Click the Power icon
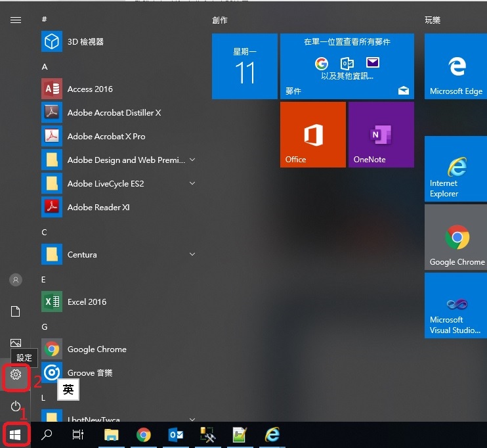Image resolution: width=487 pixels, height=448 pixels. (x=16, y=406)
